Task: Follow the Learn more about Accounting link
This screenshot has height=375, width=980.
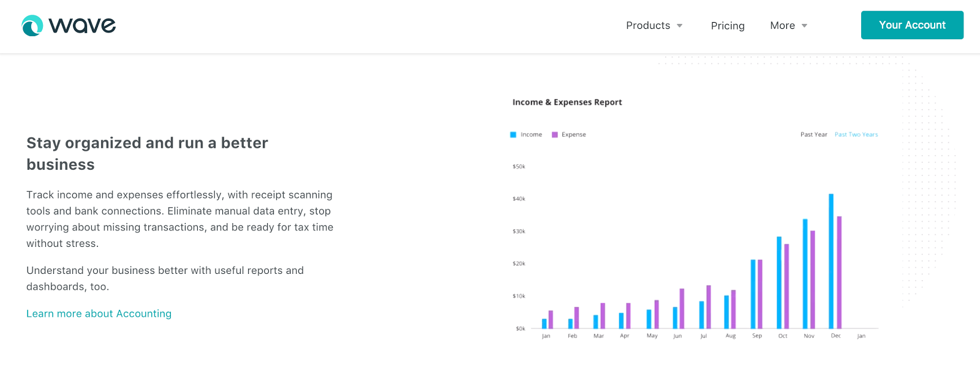Action: (x=99, y=314)
